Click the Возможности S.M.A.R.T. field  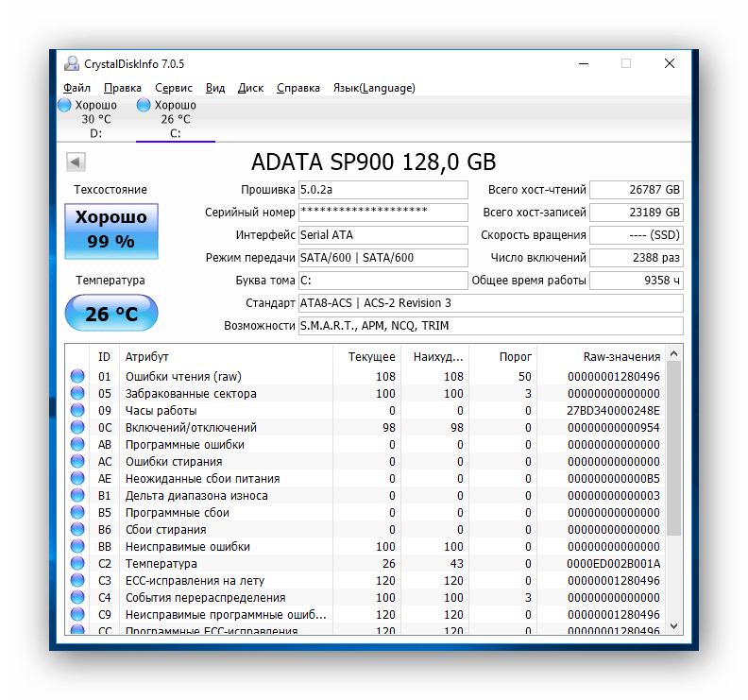[491, 325]
